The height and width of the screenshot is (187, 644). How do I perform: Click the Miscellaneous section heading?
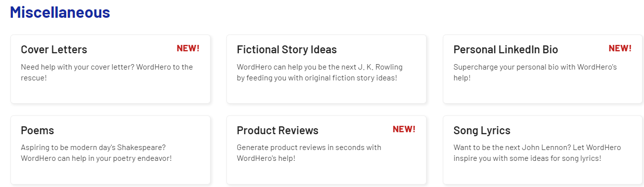60,12
